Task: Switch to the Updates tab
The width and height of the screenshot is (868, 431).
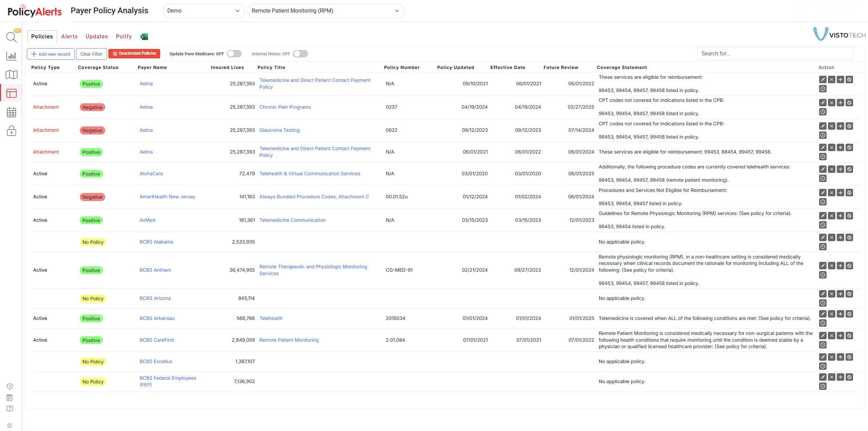Action: click(97, 36)
